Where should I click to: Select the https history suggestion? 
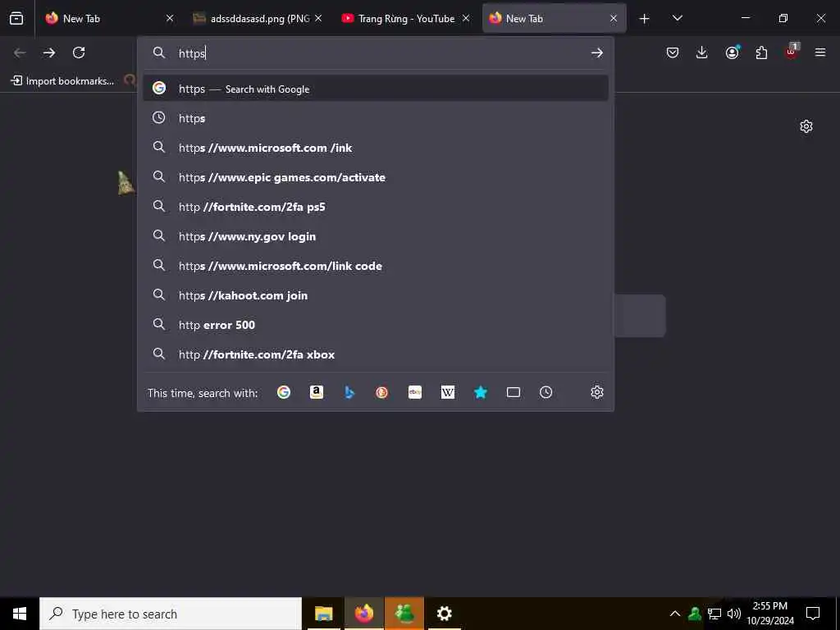(x=375, y=118)
